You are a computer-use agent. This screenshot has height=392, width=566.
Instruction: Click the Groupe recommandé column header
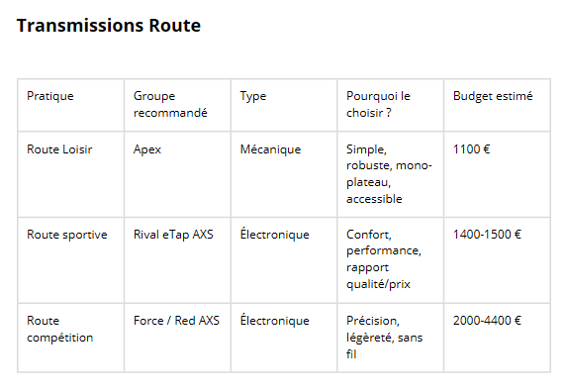click(x=170, y=104)
